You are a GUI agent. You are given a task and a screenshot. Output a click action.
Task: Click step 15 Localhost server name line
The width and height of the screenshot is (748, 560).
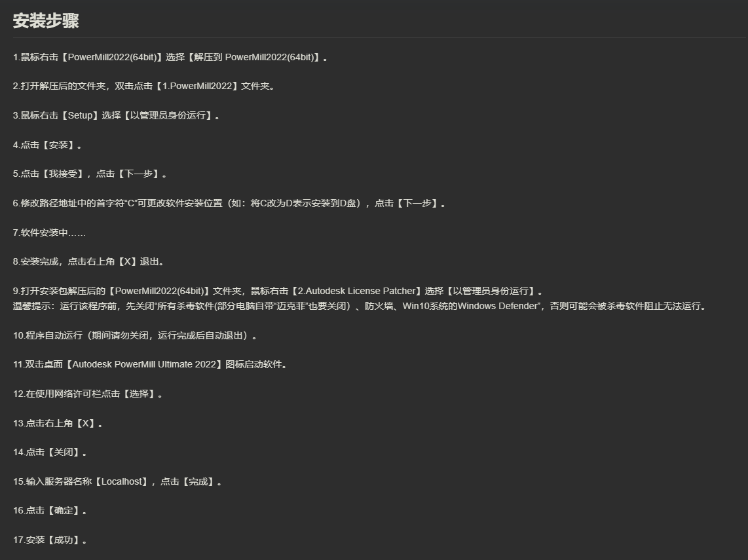117,482
